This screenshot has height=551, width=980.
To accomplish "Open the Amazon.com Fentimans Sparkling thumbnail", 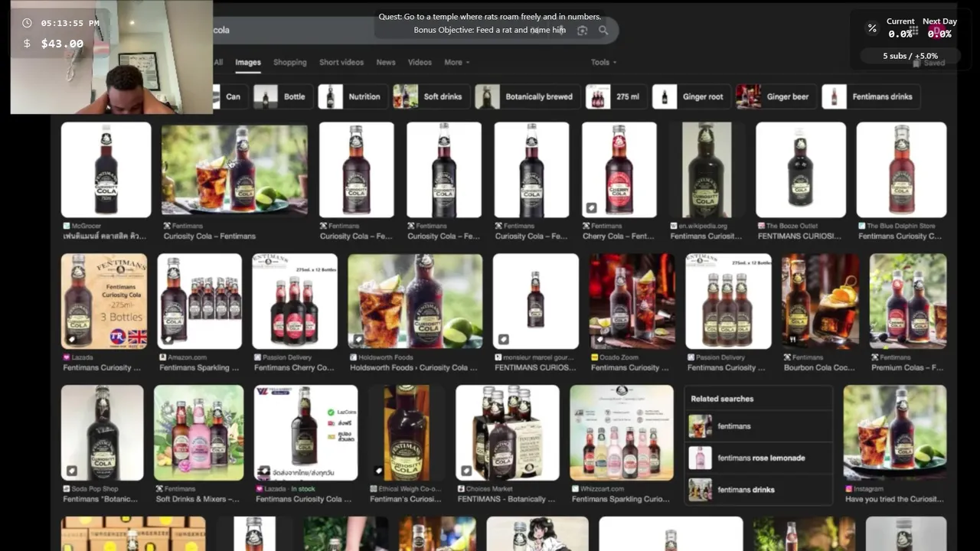I will pos(199,302).
